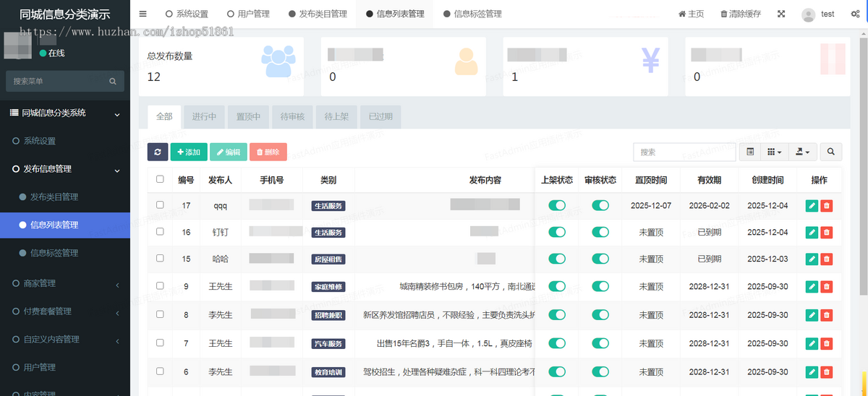Screen dimensions: 868x396
Task: Expand 自定义内容管理 sidebar menu
Action: [x=65, y=339]
